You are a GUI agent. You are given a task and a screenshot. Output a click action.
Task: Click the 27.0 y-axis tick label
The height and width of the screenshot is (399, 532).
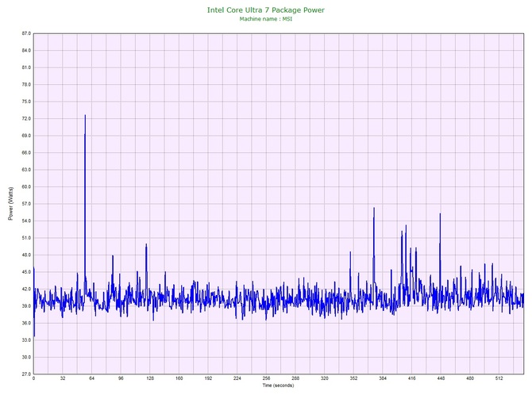25,374
